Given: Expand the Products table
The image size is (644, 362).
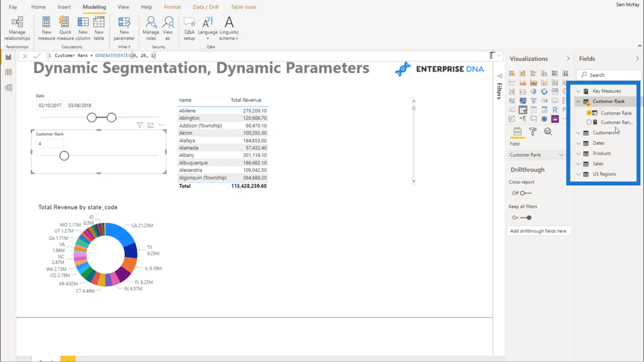Looking at the screenshot, I should click(x=578, y=154).
